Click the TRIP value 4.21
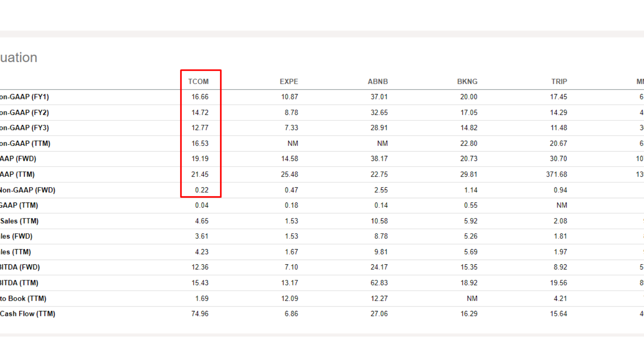Viewport: 644px width, 362px height. point(560,298)
